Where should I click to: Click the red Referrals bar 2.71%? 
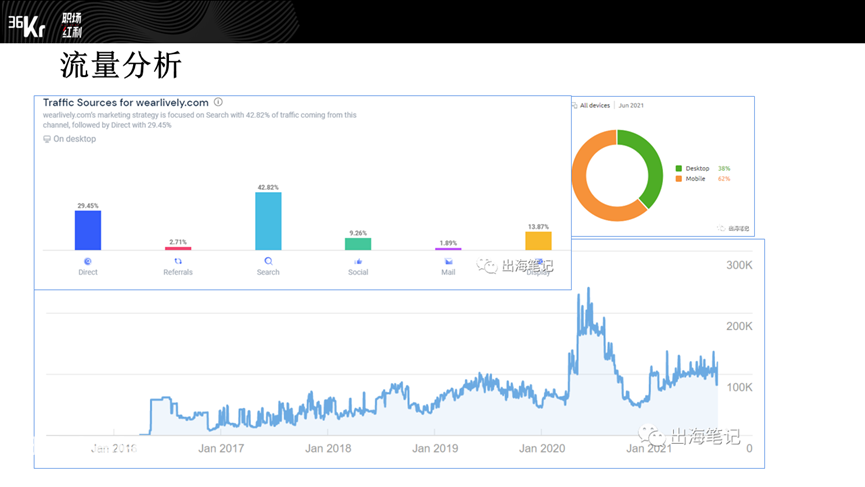[178, 249]
